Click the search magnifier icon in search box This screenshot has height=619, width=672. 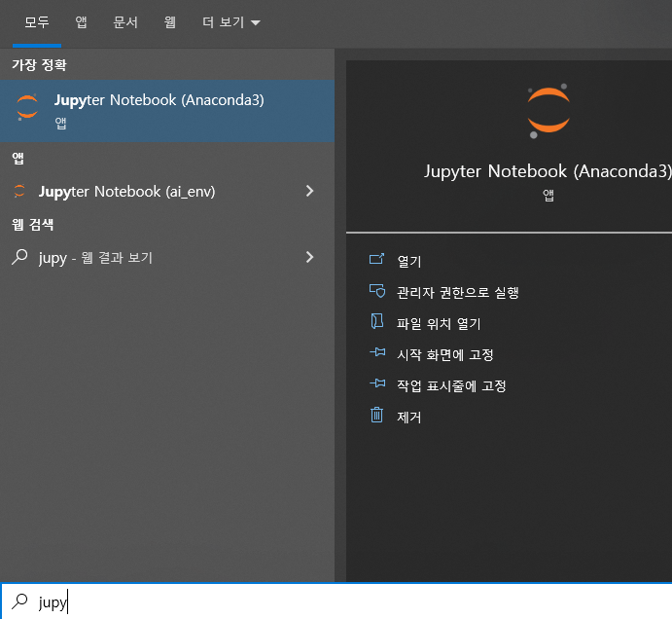pos(19,601)
